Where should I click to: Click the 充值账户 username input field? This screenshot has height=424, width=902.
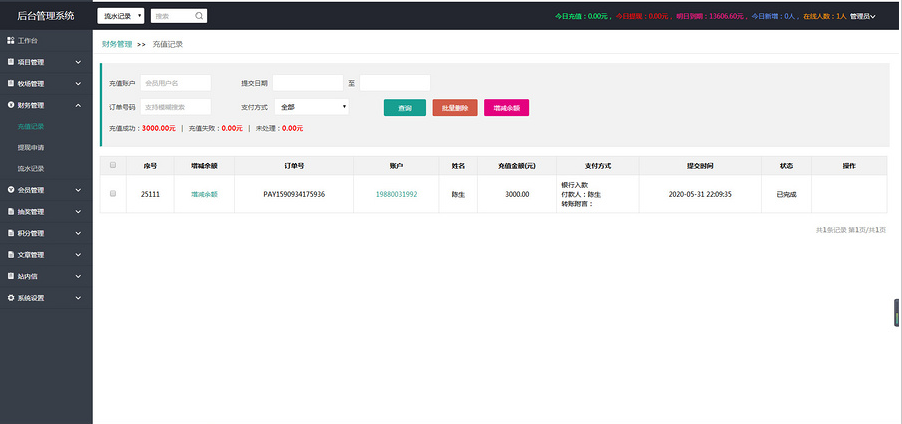(x=175, y=83)
